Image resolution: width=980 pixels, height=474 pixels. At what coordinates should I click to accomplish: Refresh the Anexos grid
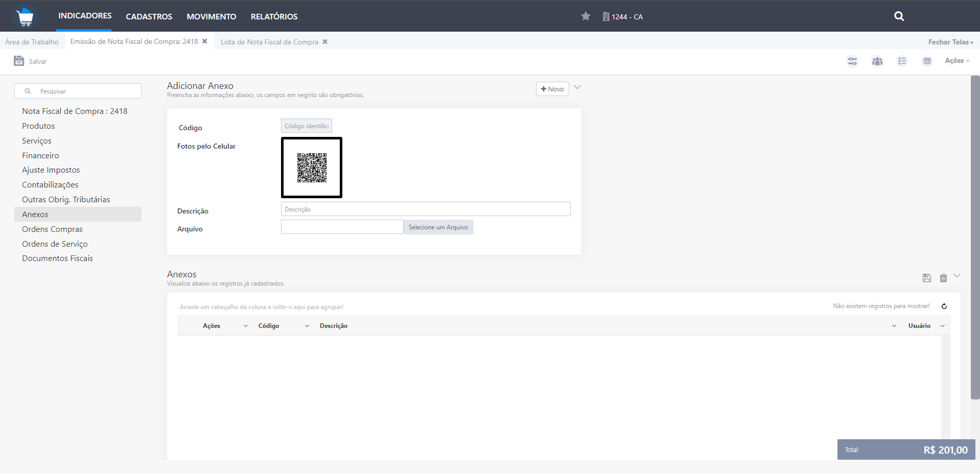coord(944,306)
